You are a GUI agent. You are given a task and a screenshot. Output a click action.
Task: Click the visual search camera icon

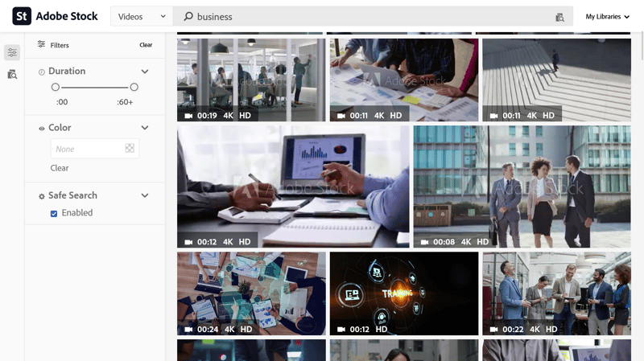pyautogui.click(x=560, y=17)
